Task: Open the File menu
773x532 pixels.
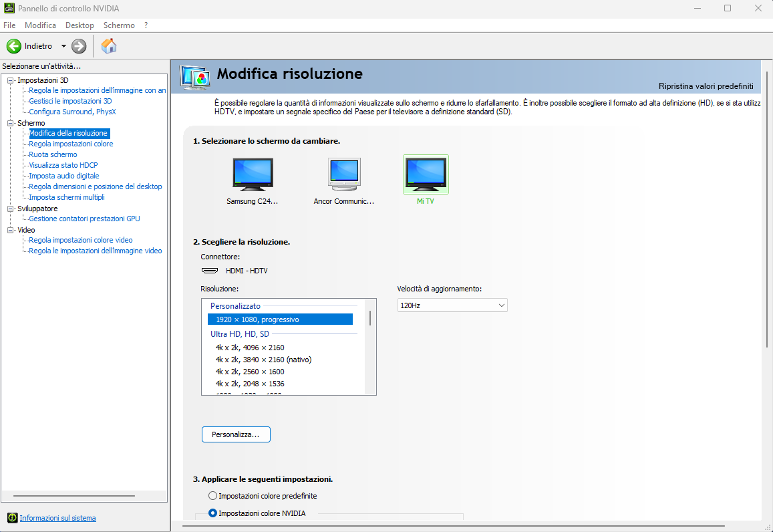Action: tap(9, 25)
